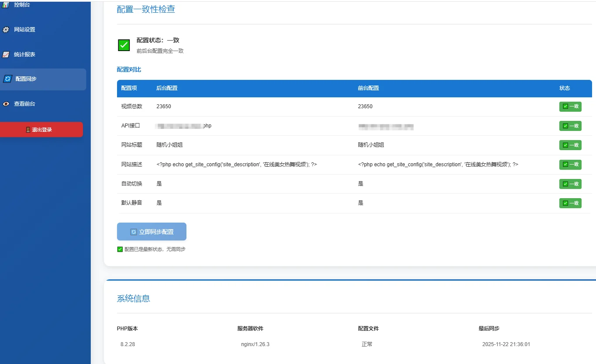Screen dimensions: 596x364
Task: Click the statistics report chart icon
Action: coord(6,55)
